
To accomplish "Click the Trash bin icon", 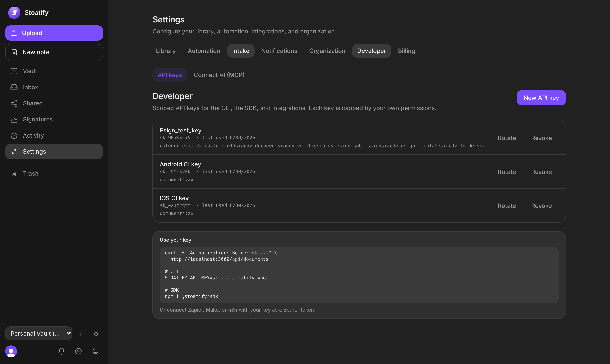I will (x=14, y=174).
